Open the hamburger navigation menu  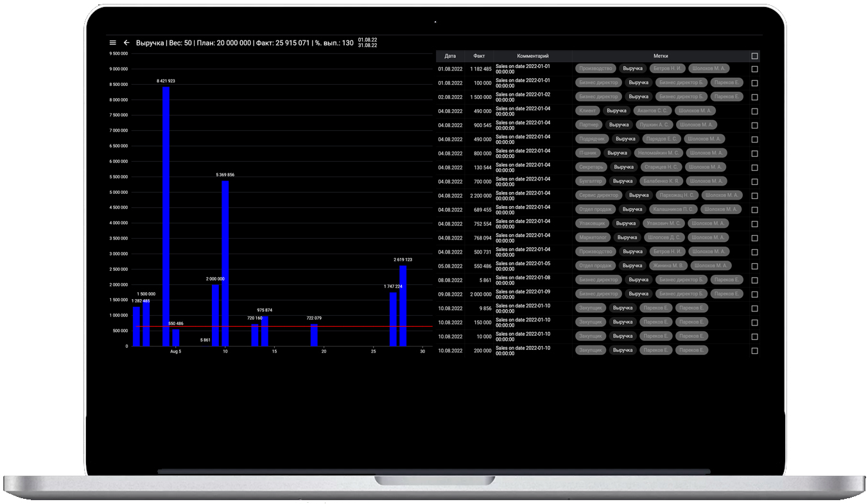click(113, 43)
